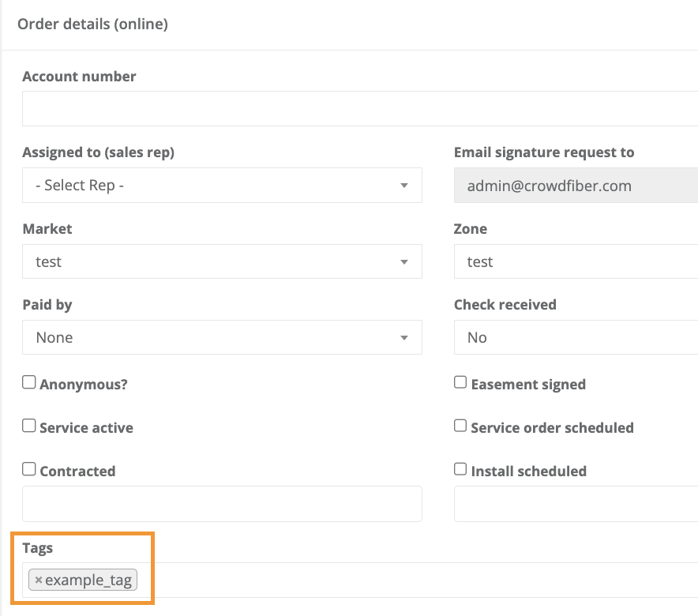Expand the Market dropdown showing test
Screen dimensions: 698x616
click(x=221, y=261)
